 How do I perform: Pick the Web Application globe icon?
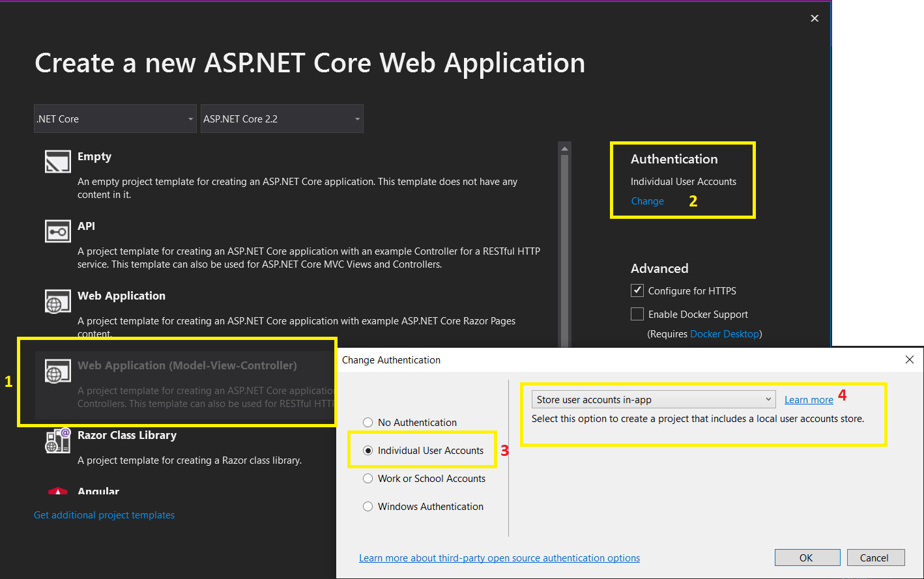[x=57, y=301]
